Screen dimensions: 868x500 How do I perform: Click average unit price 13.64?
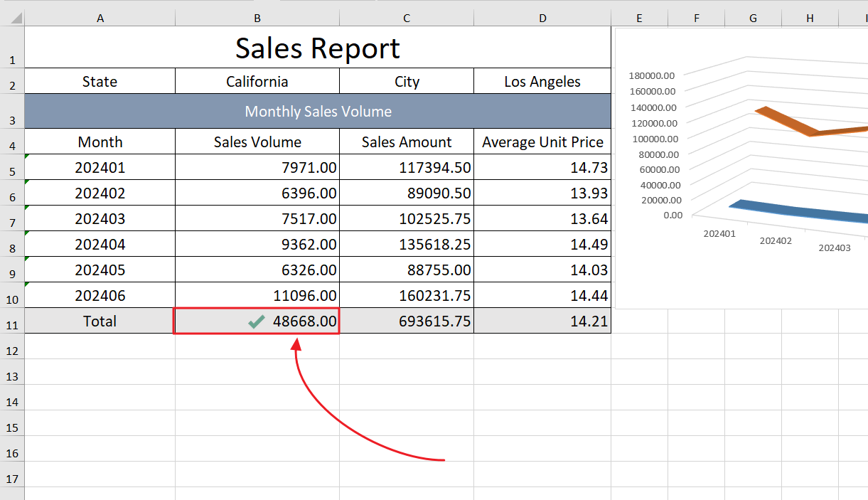point(542,218)
